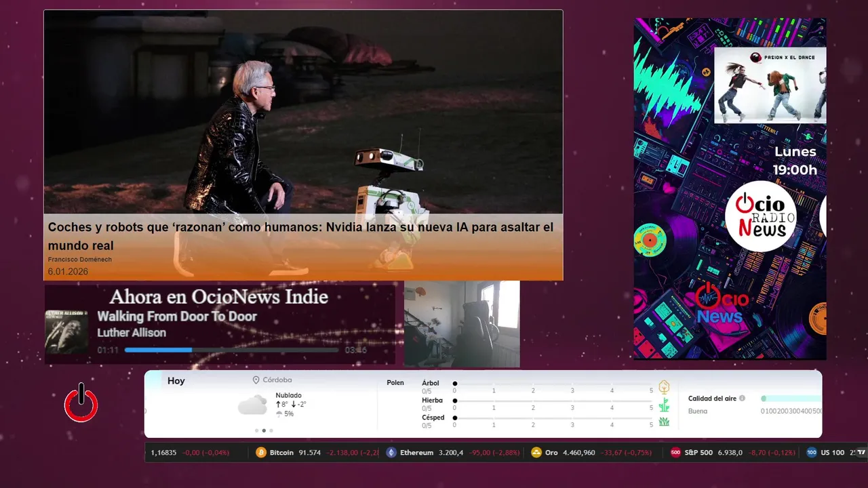
Task: Click the red power logo icon
Action: [x=81, y=403]
